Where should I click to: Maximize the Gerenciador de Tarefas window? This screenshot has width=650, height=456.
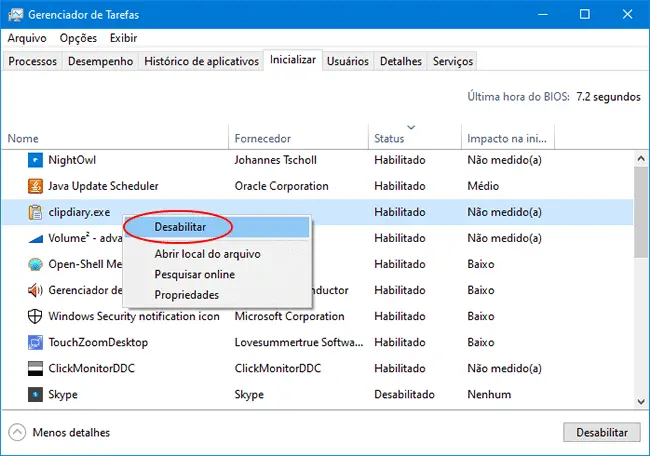click(x=585, y=15)
